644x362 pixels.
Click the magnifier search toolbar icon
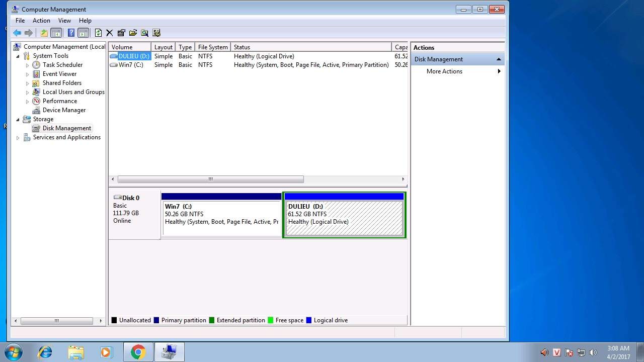click(144, 33)
